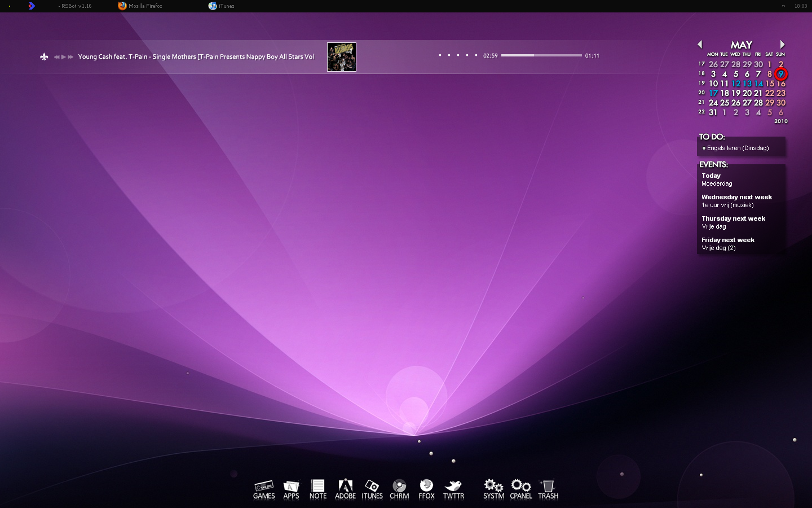Image resolution: width=812 pixels, height=508 pixels.
Task: Click the fleur-de-lis icon on music bar
Action: [44, 56]
